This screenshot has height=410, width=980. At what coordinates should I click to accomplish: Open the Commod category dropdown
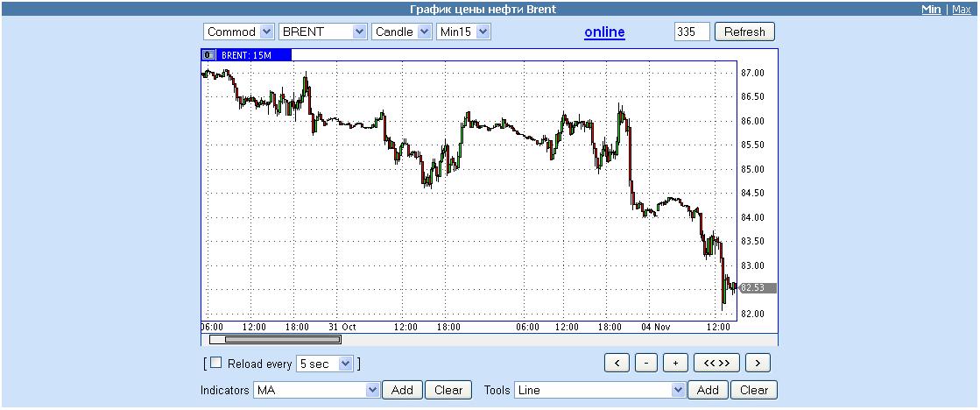[239, 32]
